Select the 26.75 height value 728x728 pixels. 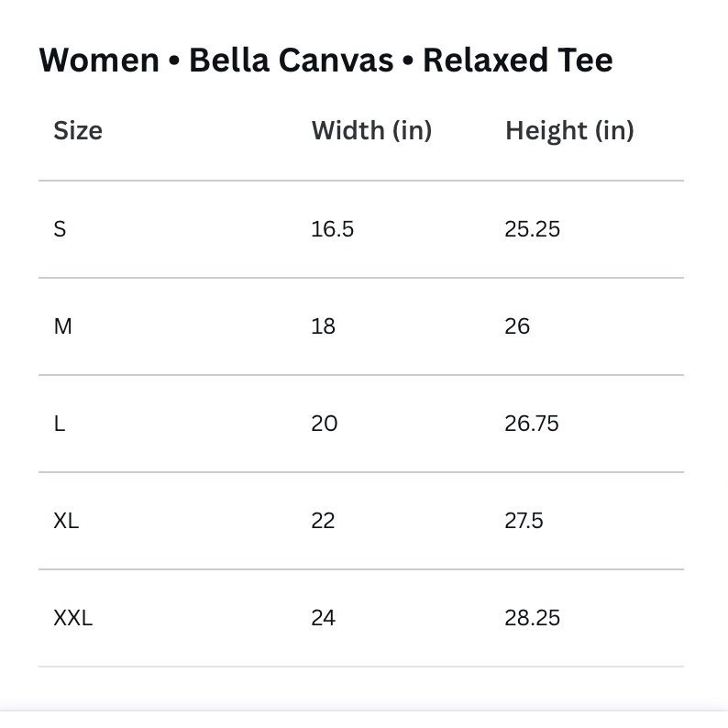click(x=532, y=424)
